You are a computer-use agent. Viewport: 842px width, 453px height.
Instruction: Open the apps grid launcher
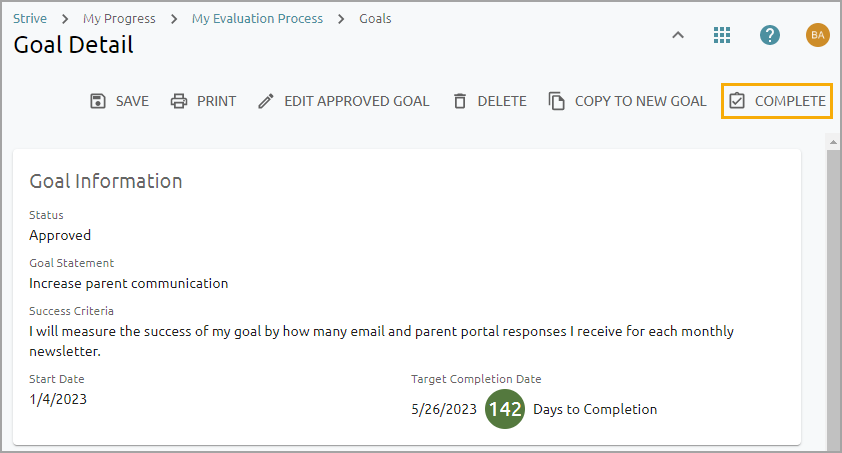point(722,35)
